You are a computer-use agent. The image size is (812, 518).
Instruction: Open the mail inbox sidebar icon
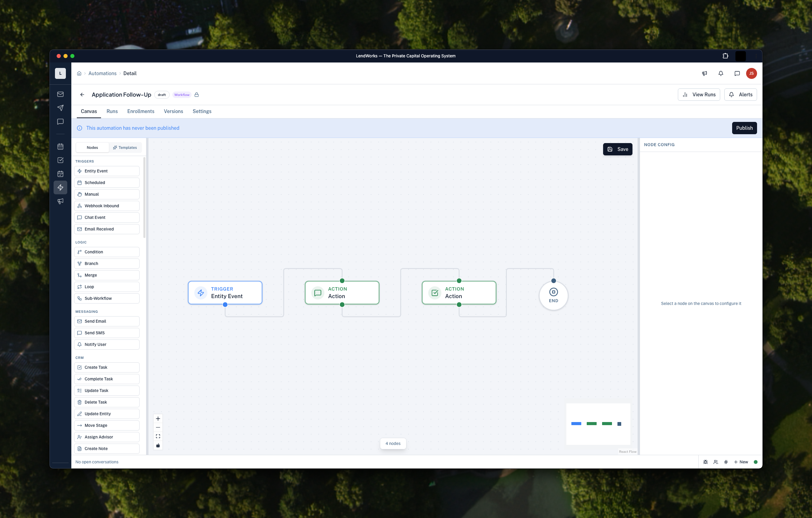pyautogui.click(x=60, y=94)
